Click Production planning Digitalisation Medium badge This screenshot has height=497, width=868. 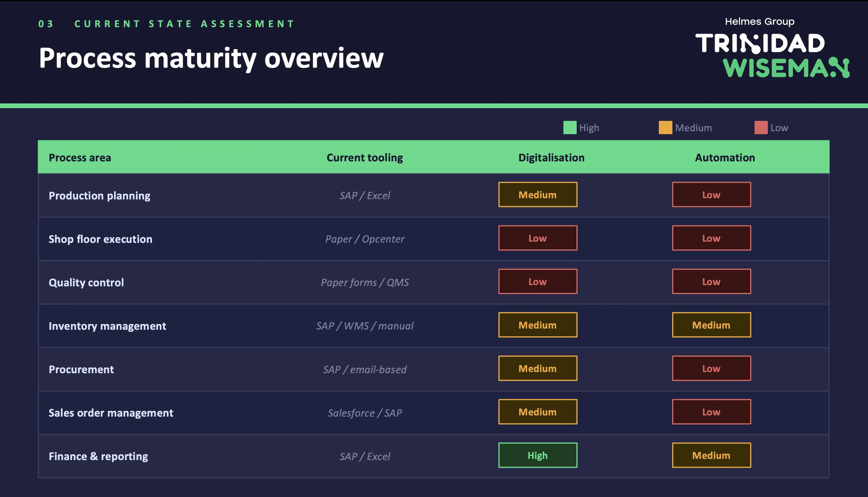[x=538, y=194]
